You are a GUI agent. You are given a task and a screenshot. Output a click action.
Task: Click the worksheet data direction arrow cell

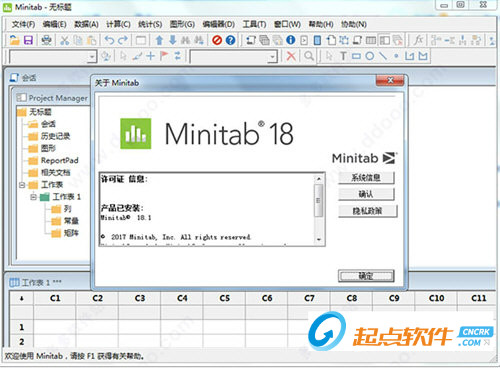point(22,298)
